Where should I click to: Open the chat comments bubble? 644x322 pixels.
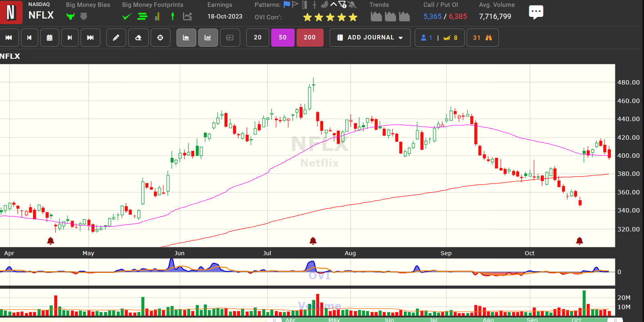pos(536,12)
